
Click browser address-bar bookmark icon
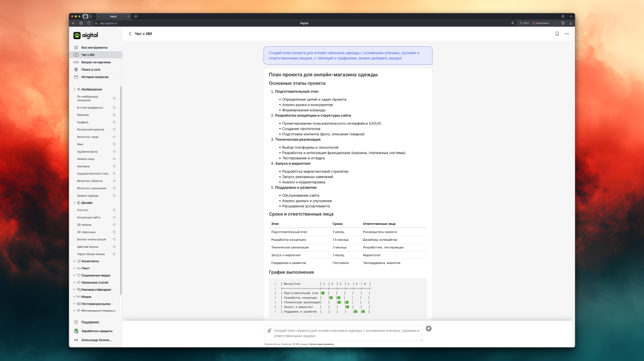pos(513,23)
